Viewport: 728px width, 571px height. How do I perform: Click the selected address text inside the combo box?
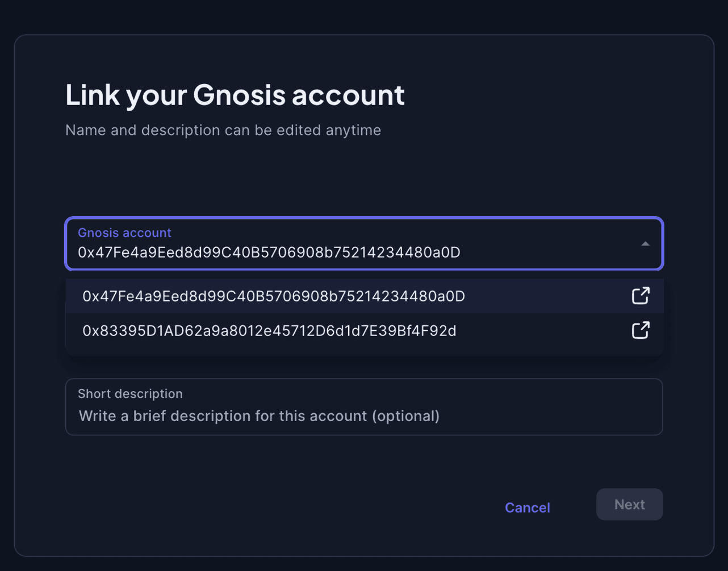coord(269,252)
